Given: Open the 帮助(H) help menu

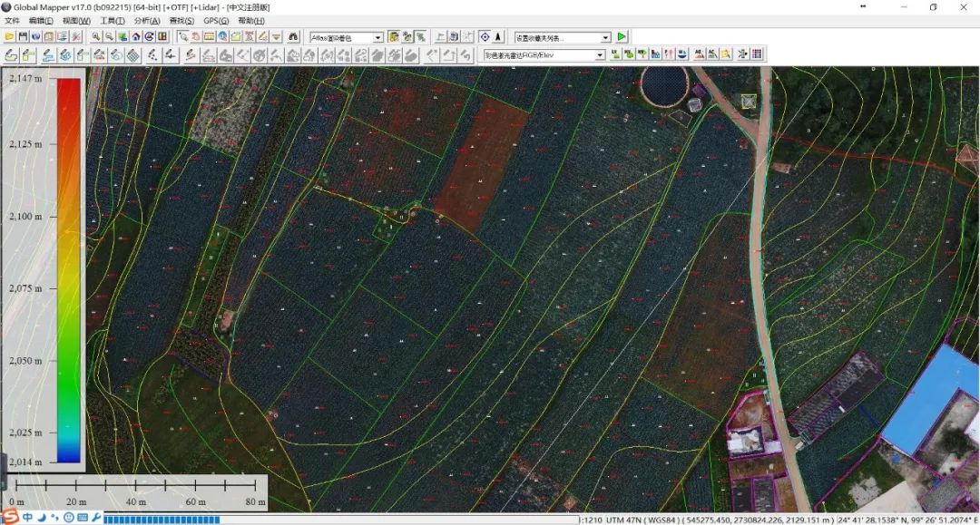Looking at the screenshot, I should click(250, 20).
